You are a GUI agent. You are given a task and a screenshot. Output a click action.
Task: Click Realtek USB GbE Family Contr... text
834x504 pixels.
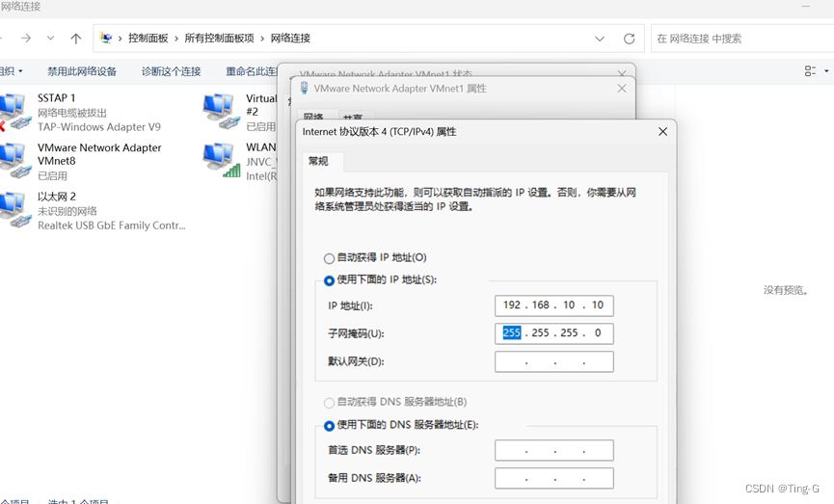tap(112, 225)
